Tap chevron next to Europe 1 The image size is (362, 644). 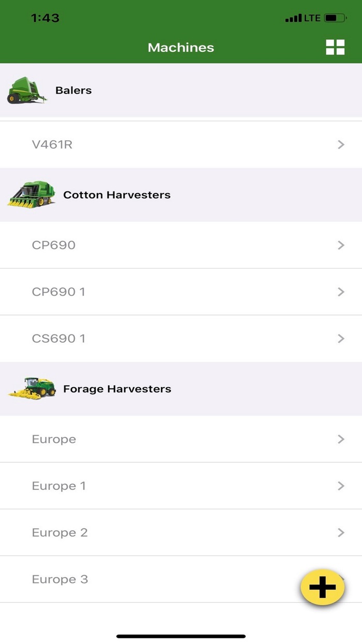(x=341, y=486)
